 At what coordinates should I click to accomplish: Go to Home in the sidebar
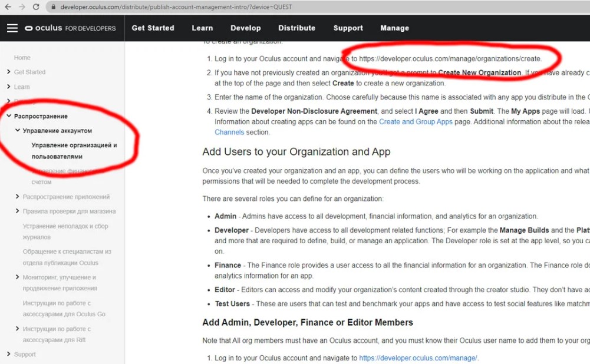22,58
